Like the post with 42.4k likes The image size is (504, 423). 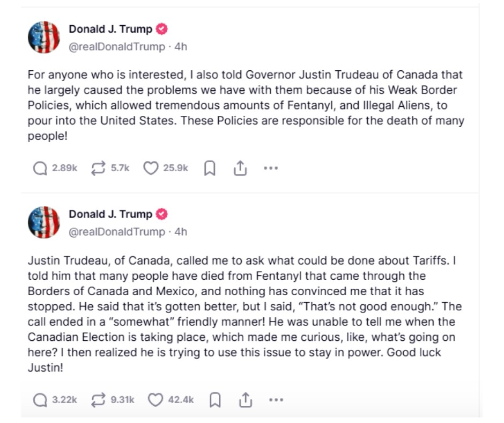[155, 400]
